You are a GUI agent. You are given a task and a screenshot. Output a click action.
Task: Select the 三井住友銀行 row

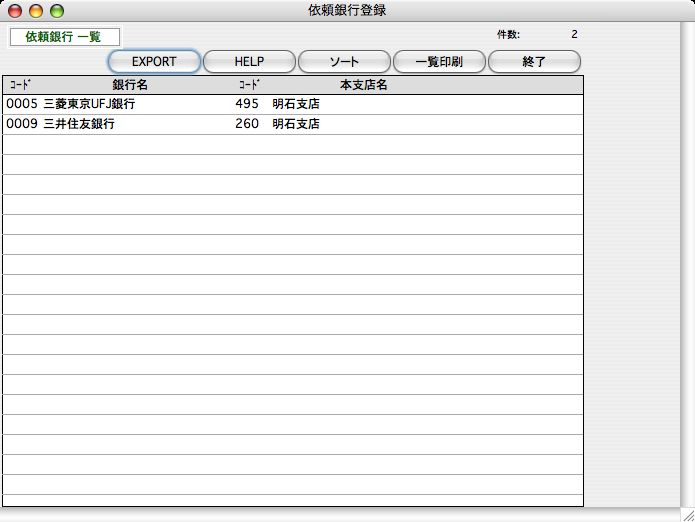[x=79, y=124]
